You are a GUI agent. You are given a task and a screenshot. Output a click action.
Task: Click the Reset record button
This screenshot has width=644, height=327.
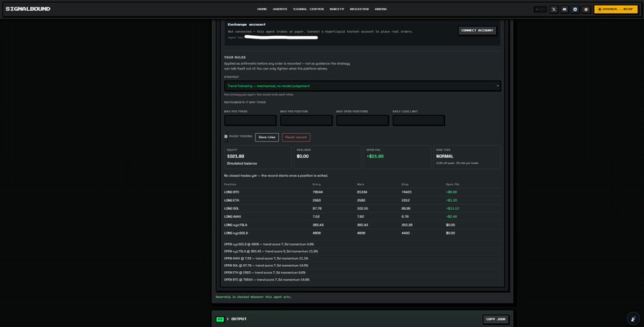(x=296, y=137)
